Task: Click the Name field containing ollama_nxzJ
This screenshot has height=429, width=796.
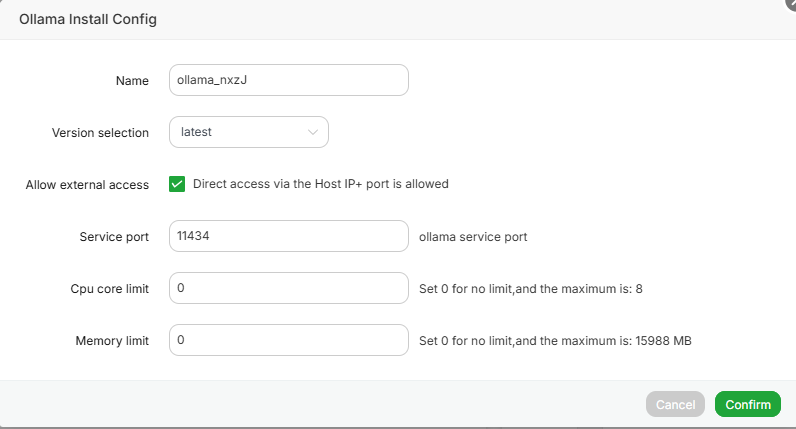Action: [288, 80]
